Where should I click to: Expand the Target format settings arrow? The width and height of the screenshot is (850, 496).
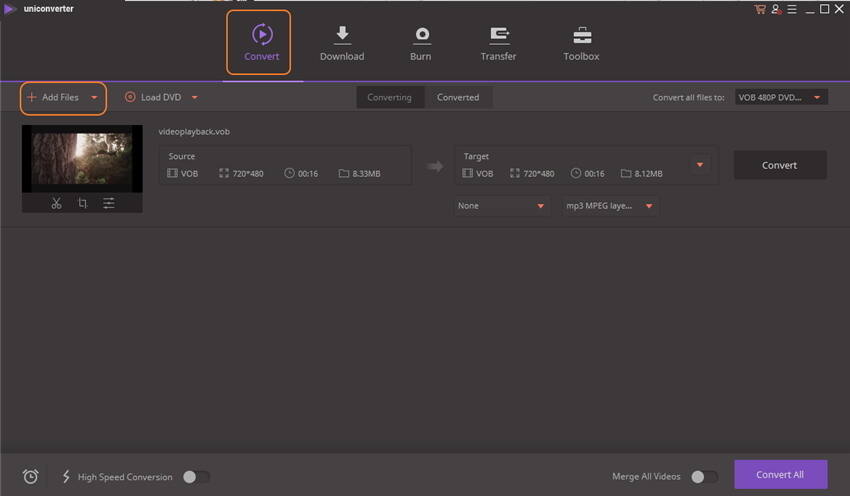[700, 165]
